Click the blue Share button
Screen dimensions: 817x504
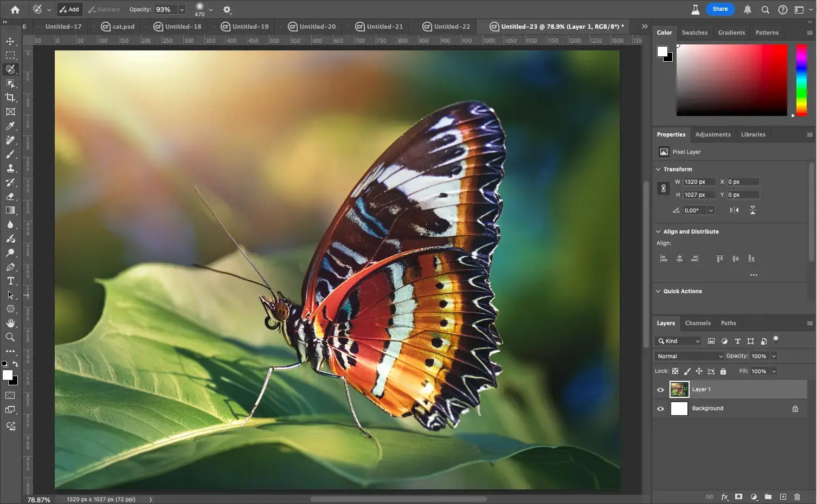coord(720,9)
